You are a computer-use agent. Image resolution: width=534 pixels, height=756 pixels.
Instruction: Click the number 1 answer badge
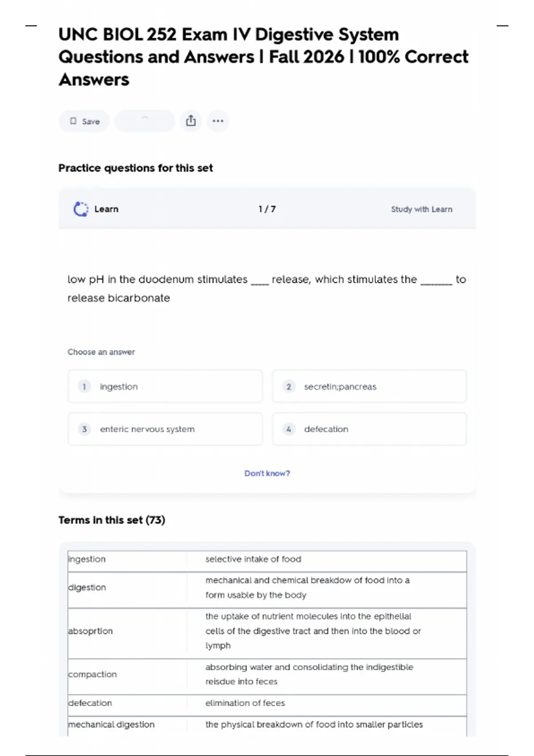coord(84,386)
